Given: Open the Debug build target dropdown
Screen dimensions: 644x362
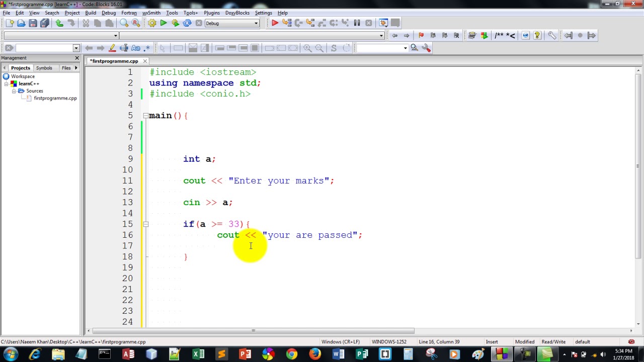Looking at the screenshot, I should coord(231,23).
